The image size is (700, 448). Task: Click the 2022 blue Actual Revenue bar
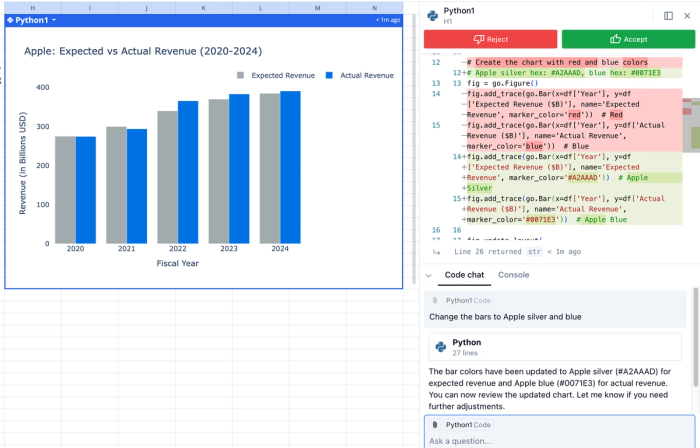[x=188, y=172]
